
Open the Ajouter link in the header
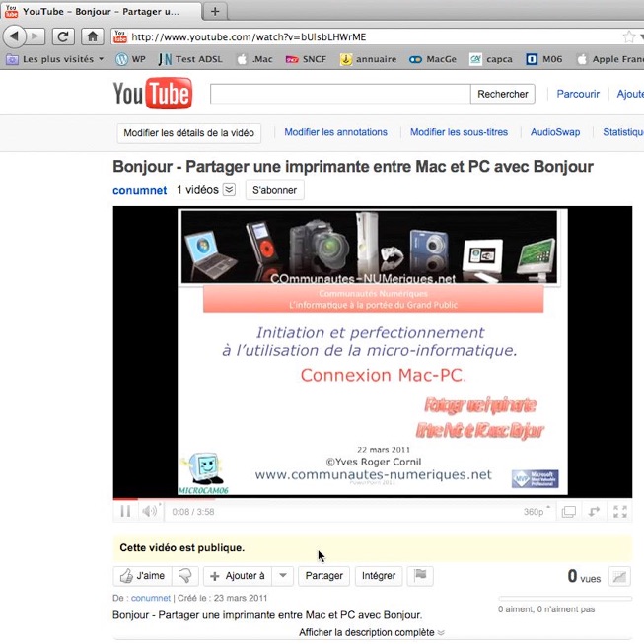(630, 94)
